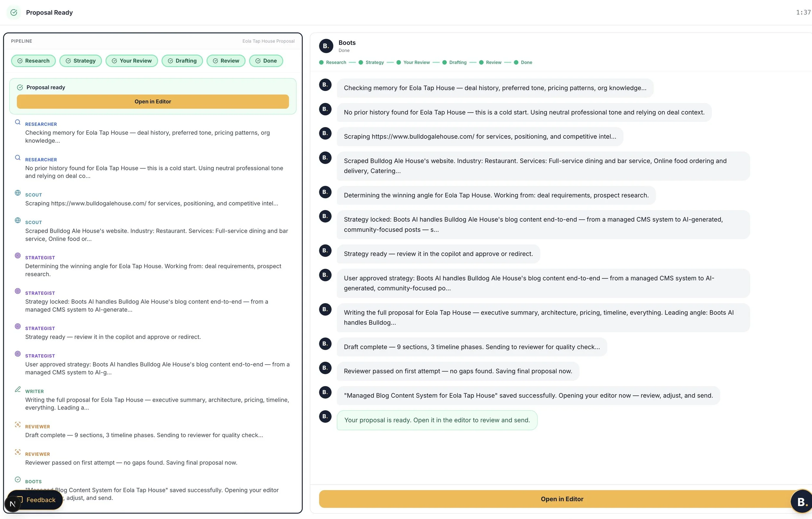Click the B. avatar beside 'No prior history' message
812x519 pixels.
(x=325, y=109)
